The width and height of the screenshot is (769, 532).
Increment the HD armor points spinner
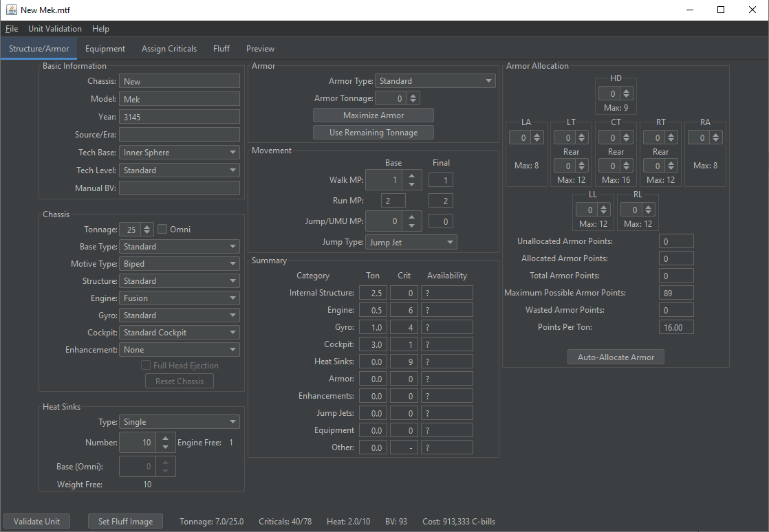point(625,89)
